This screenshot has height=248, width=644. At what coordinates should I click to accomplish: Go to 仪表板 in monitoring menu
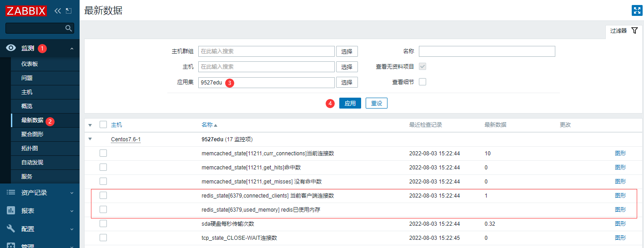coord(30,64)
